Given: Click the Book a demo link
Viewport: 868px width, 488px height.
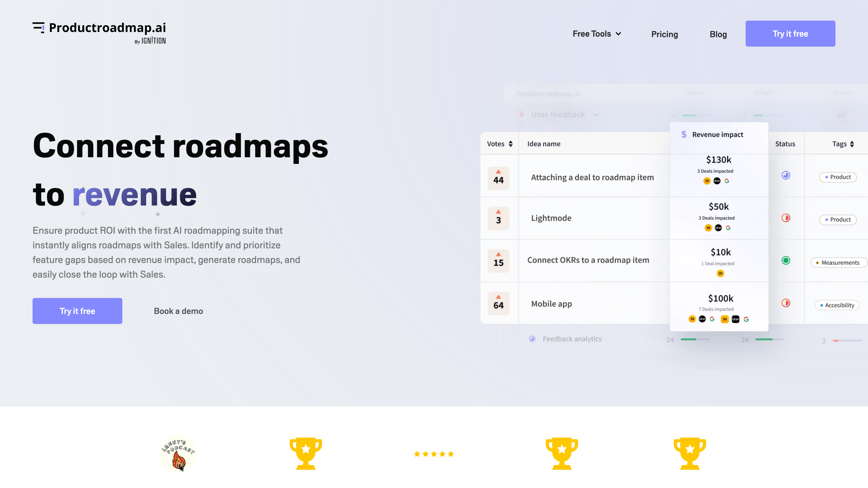Looking at the screenshot, I should pyautogui.click(x=178, y=310).
